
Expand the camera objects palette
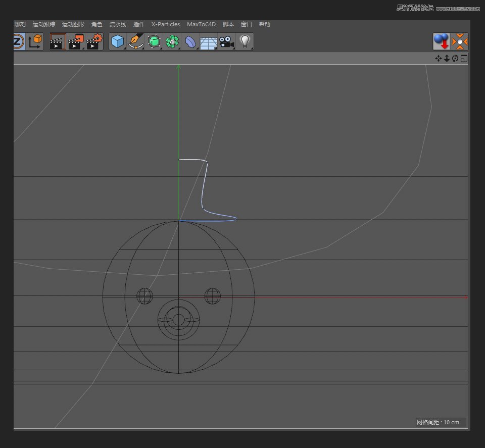pos(226,41)
